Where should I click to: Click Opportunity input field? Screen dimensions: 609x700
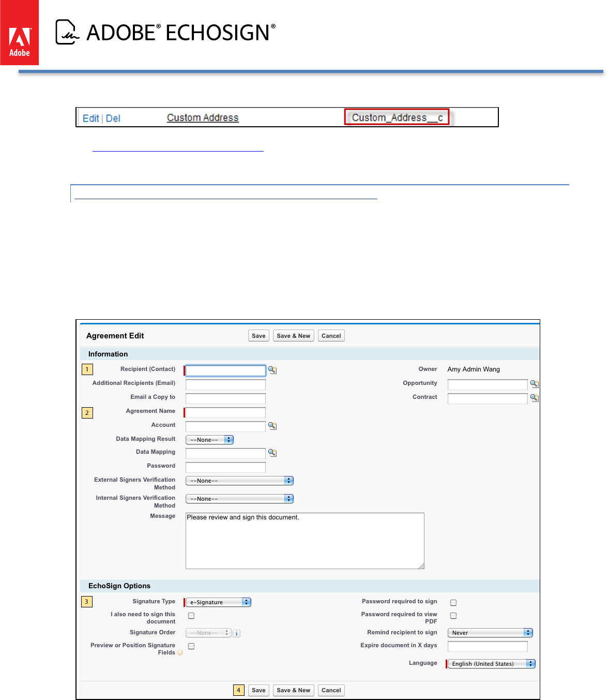pyautogui.click(x=488, y=384)
